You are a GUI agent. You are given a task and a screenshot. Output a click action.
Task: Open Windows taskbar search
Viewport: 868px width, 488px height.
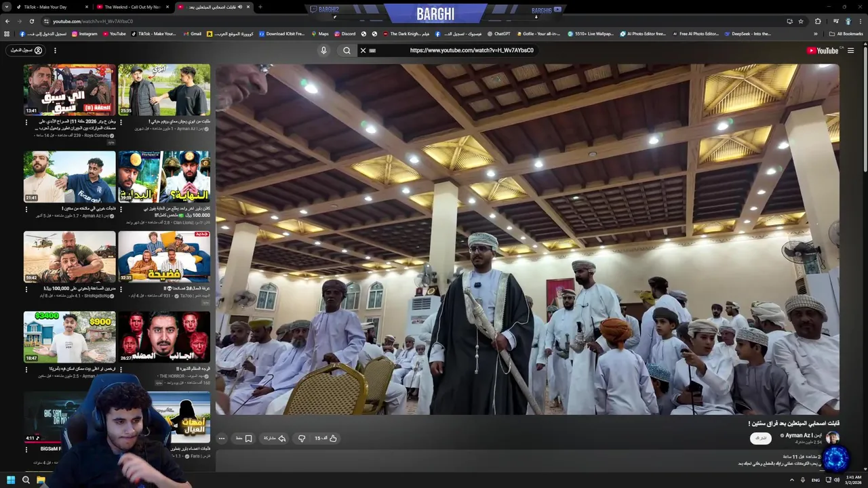(26, 480)
